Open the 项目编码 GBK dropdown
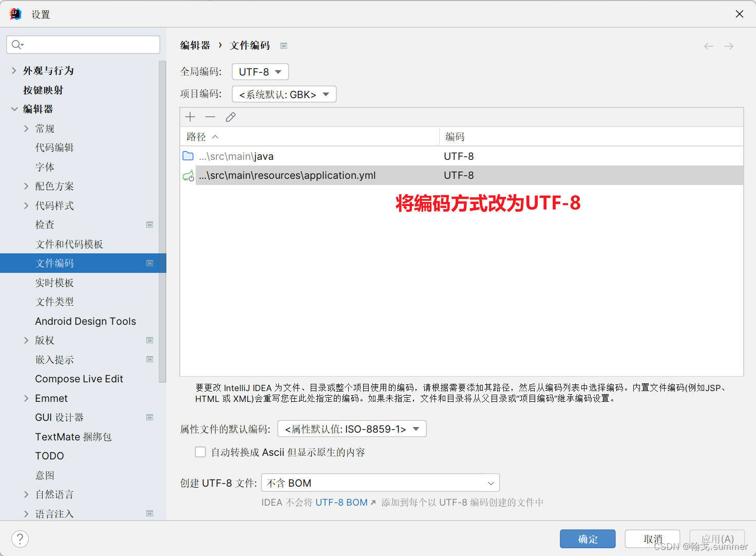Viewport: 756px width, 556px height. (x=283, y=94)
